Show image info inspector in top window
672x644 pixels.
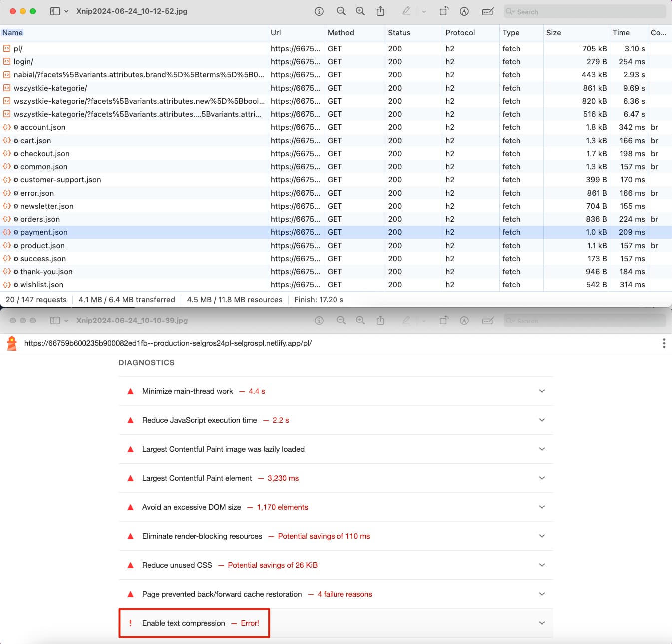point(319,11)
